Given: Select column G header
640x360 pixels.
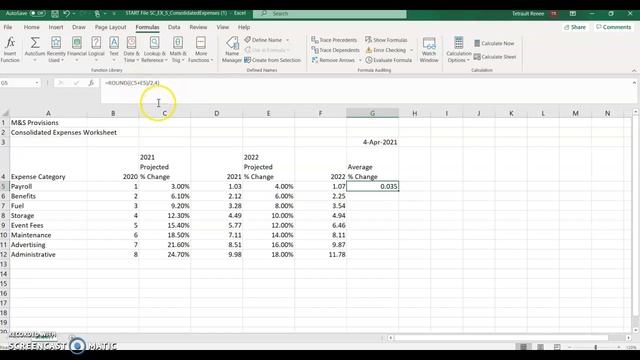Looking at the screenshot, I should [x=372, y=113].
